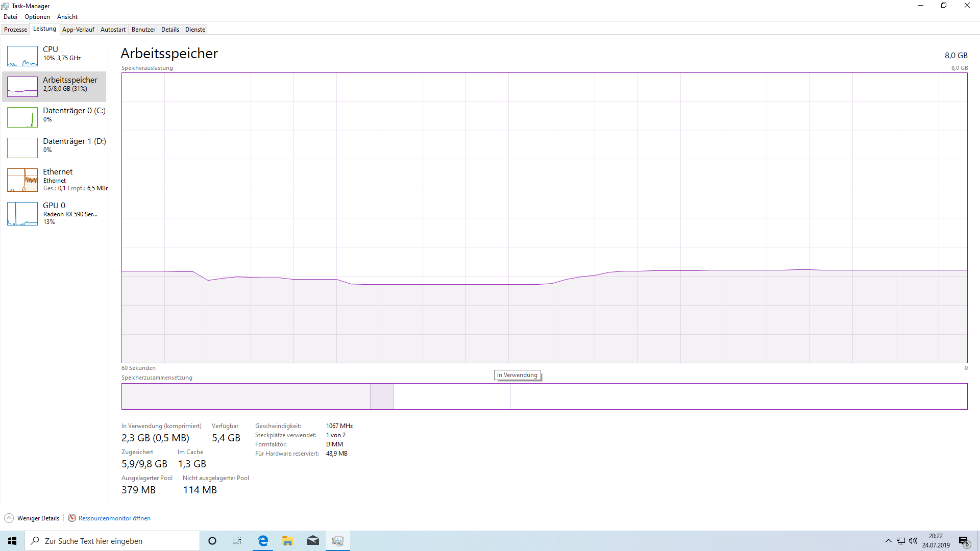Click the Arbeitsspeicher heading
Viewport: 980px width, 551px height.
(169, 53)
